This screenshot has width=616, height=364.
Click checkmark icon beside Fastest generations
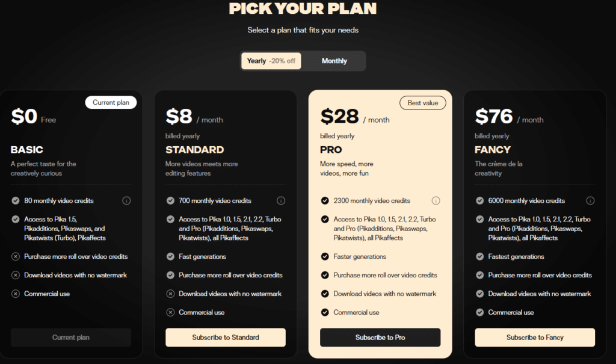[479, 256]
